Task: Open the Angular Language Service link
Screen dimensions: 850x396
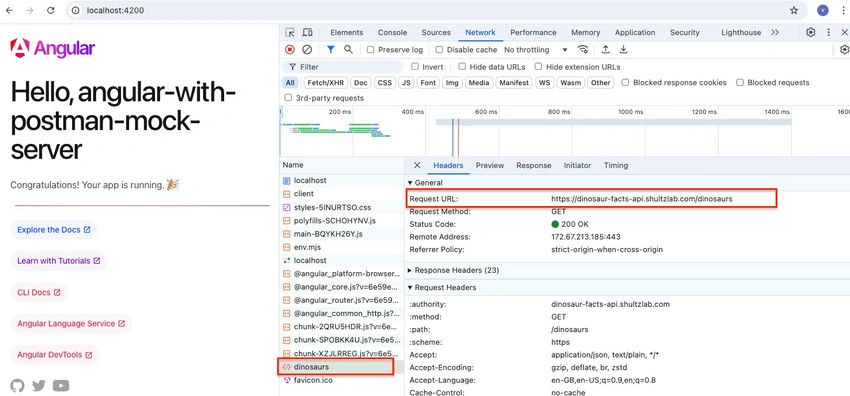Action: pyautogui.click(x=71, y=323)
